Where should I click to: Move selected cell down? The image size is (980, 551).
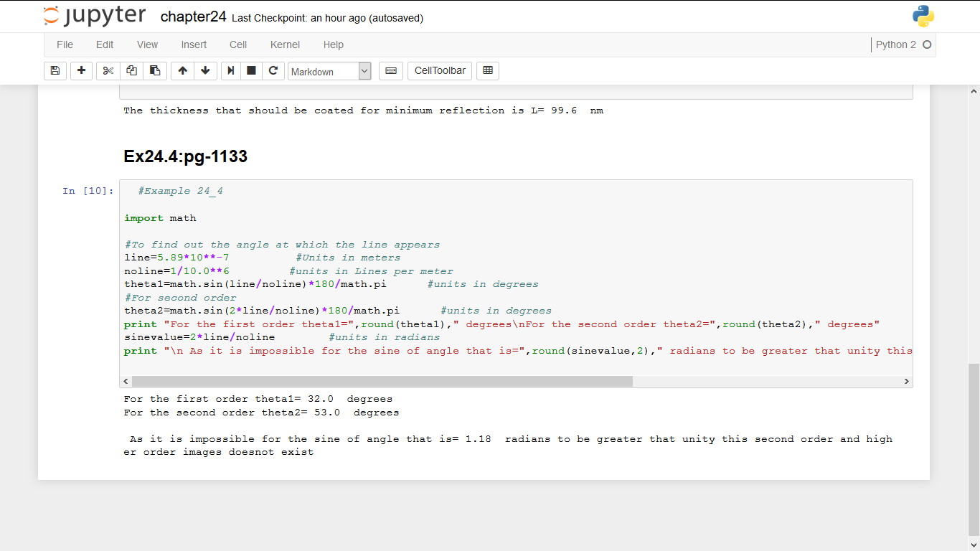pos(205,70)
